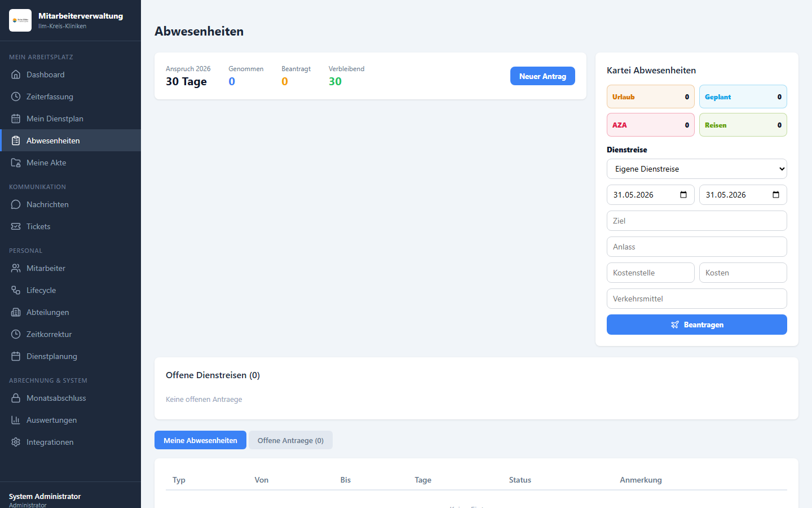Click the Anmerkung column header
The height and width of the screenshot is (508, 812).
pos(641,480)
